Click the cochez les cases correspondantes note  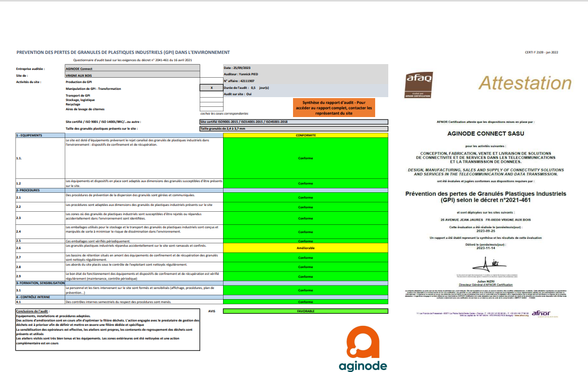point(224,113)
